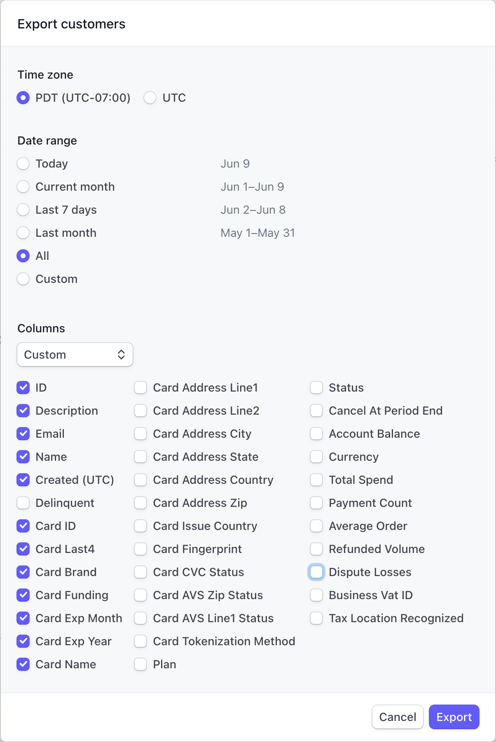
Task: Click the Cancel button
Action: click(398, 717)
